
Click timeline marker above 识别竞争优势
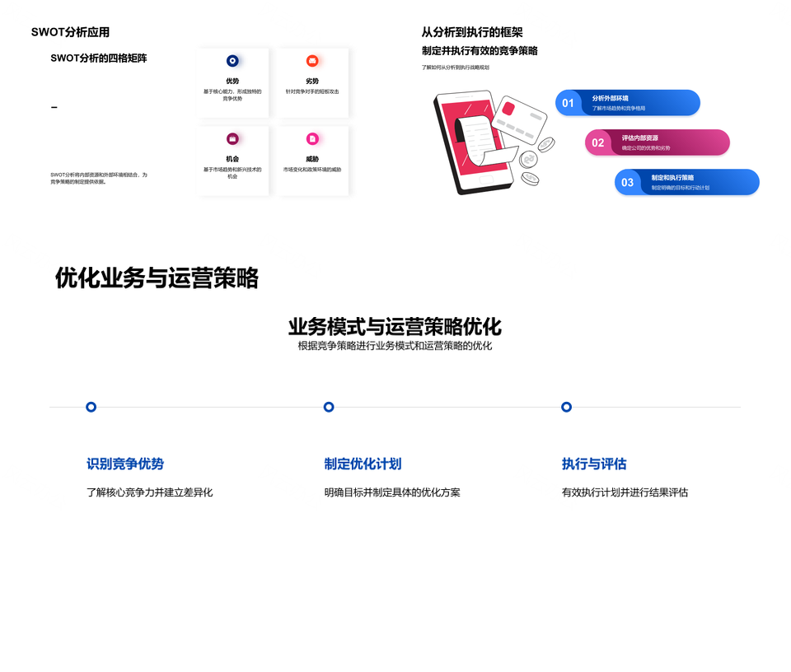tap(91, 407)
